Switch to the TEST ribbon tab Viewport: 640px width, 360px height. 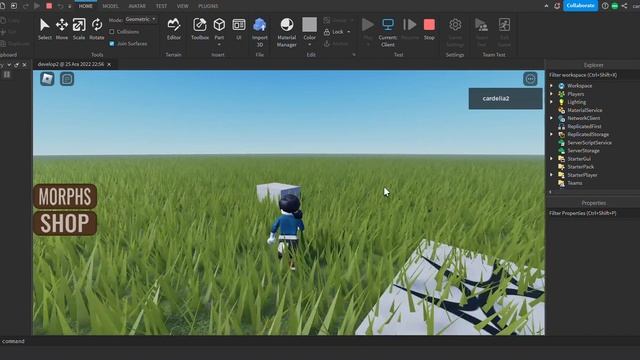tap(161, 6)
